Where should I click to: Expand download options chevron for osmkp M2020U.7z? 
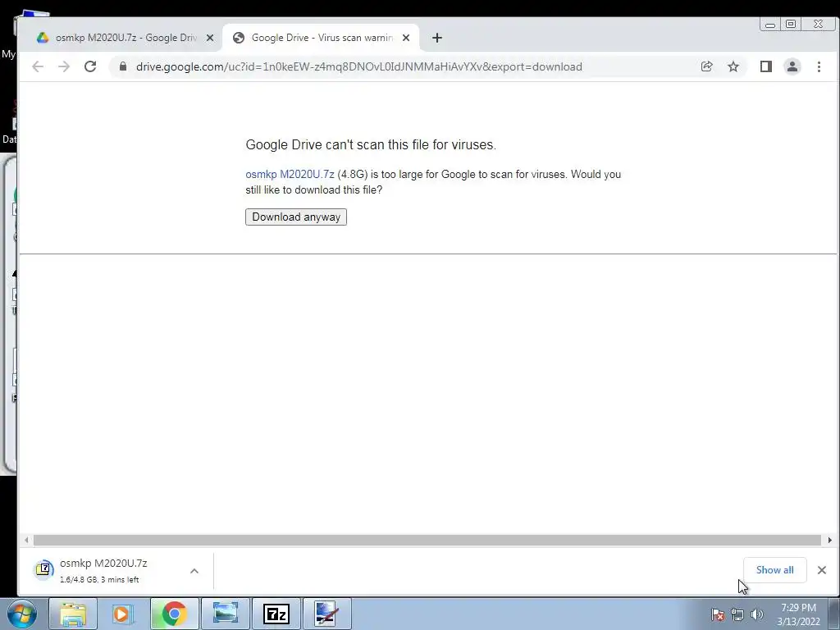point(194,571)
